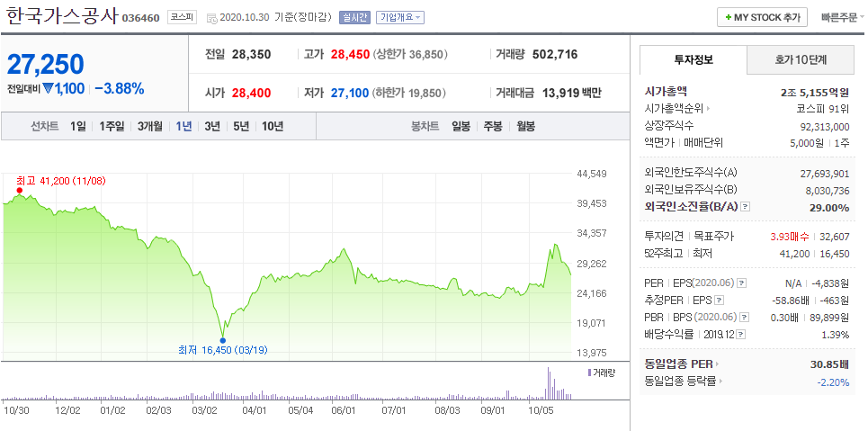Click the red 최고 41,200 marker dot
Image resolution: width=868 pixels, height=431 pixels.
click(20, 190)
